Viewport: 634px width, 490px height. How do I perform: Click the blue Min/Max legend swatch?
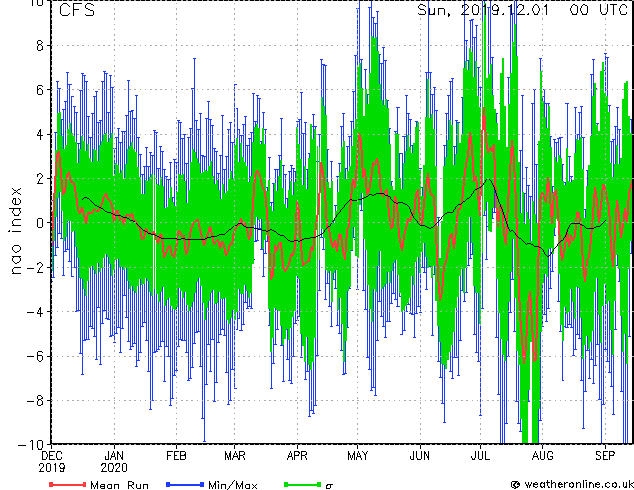(x=185, y=484)
